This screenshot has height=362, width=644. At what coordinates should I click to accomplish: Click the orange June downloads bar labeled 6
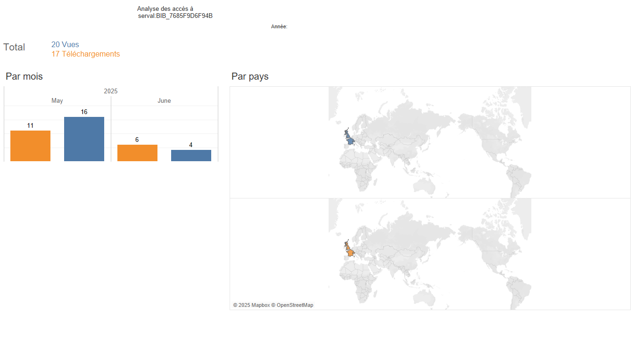(x=137, y=153)
